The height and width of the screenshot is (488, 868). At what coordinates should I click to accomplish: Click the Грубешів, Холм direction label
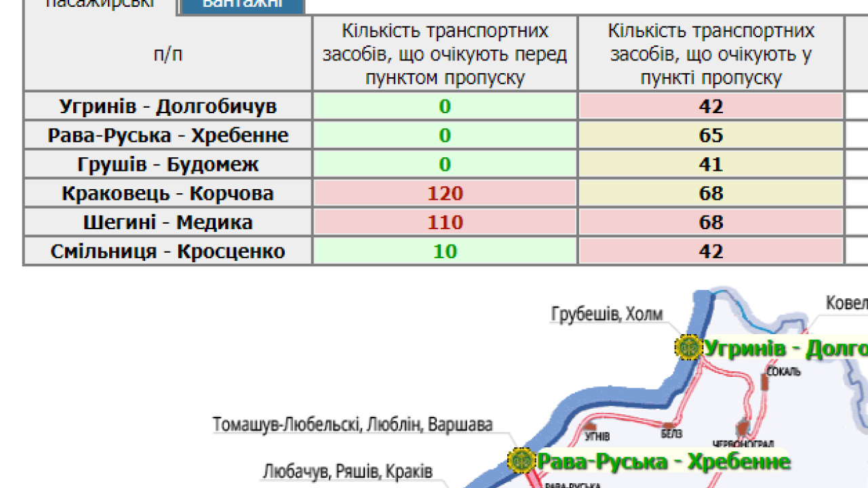[606, 314]
